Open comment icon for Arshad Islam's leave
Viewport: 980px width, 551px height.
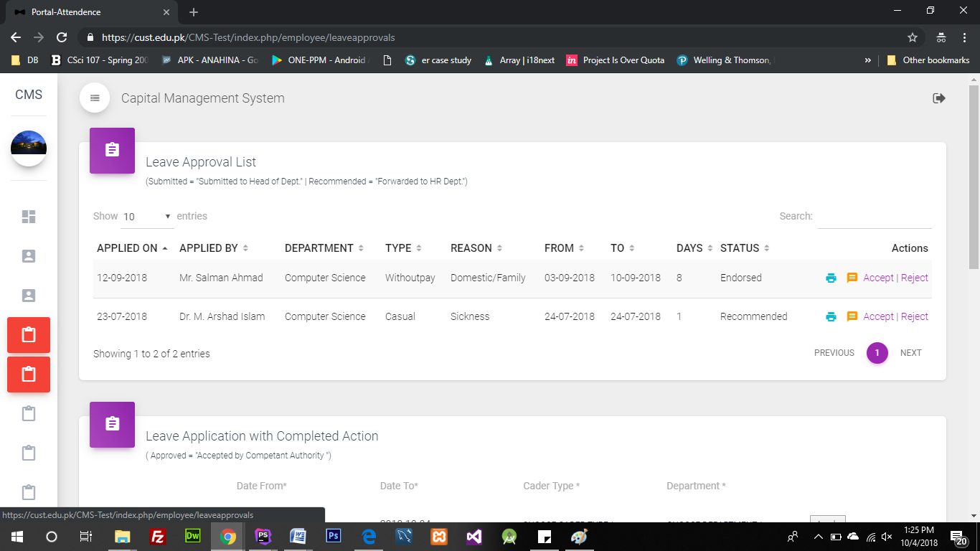coord(852,317)
